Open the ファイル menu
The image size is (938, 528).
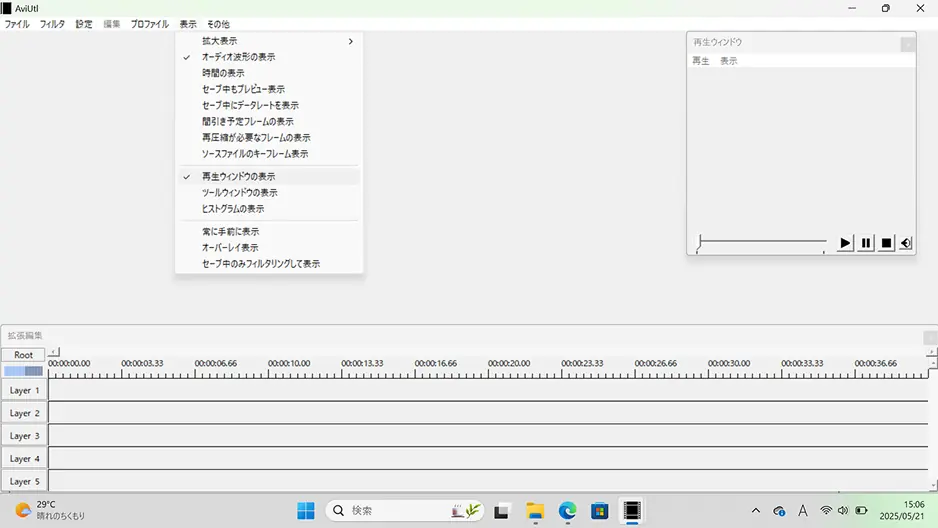17,24
